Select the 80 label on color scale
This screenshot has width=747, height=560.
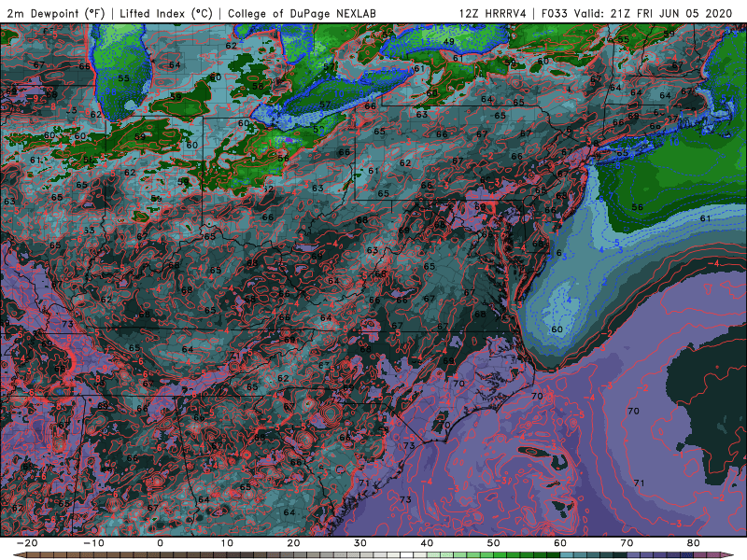tap(694, 543)
